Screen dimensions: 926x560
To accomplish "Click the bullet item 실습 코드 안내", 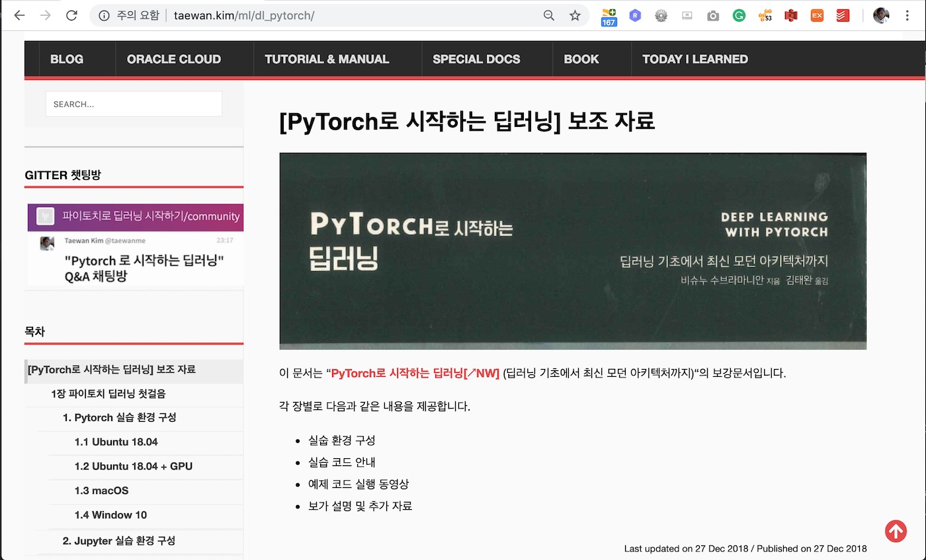I will (x=342, y=462).
